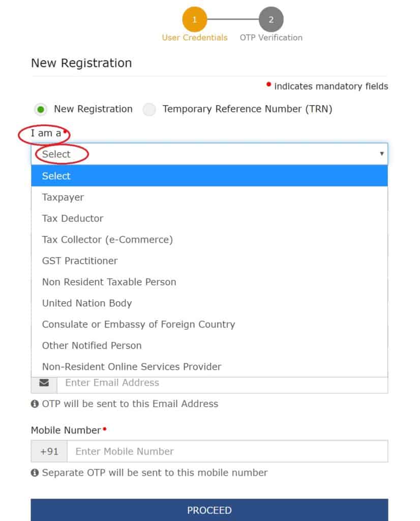Click the envelope icon beside email field
The image size is (420, 521).
click(44, 383)
